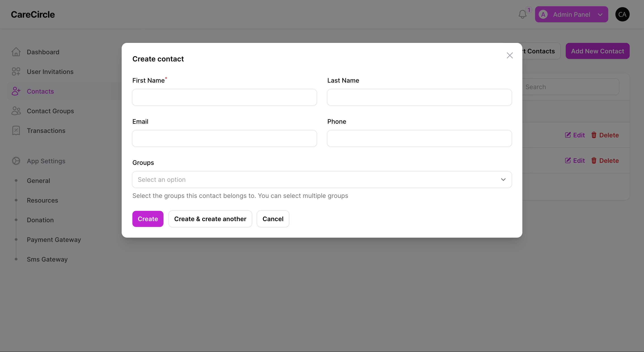Close the Create contact modal
The image size is (644, 352).
tap(509, 55)
